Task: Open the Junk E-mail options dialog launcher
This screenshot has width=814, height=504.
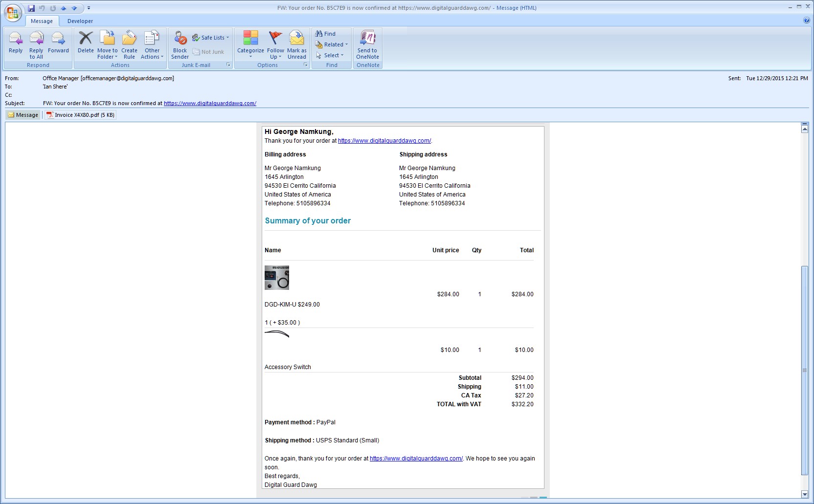Action: [228, 65]
